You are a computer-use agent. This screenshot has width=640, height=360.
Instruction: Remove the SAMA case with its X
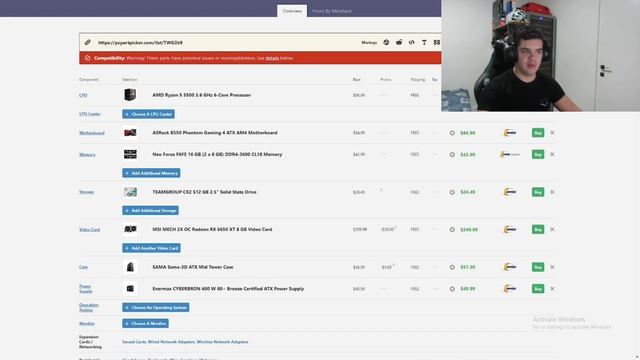552,267
